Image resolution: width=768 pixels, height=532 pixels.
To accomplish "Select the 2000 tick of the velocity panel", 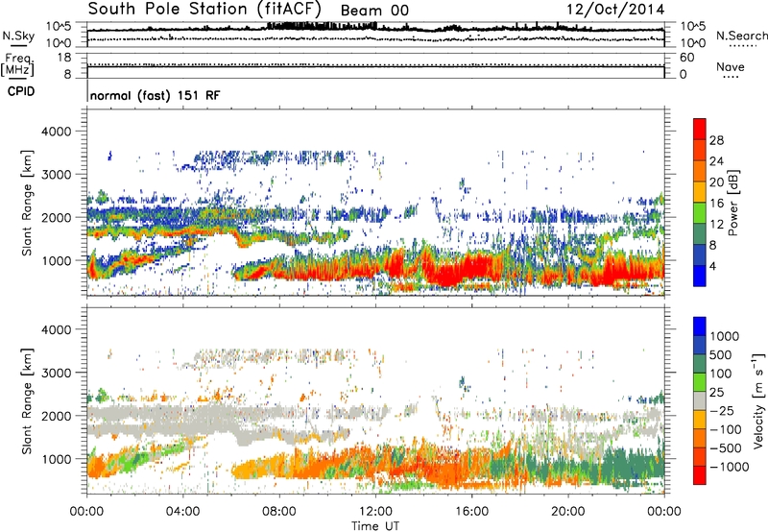I will (57, 416).
